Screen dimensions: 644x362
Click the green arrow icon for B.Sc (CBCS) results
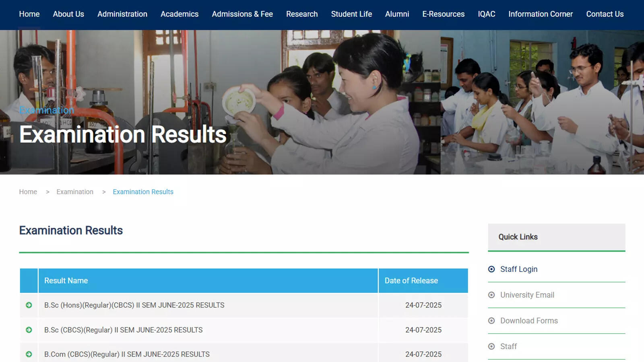click(29, 330)
